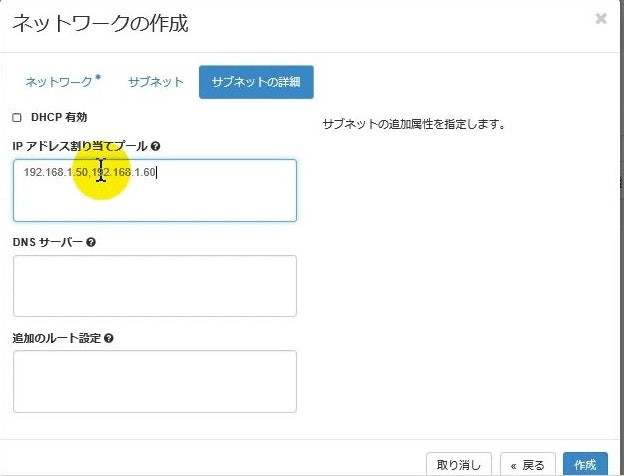The height and width of the screenshot is (476, 624).
Task: Switch to the サブネット tab
Action: (156, 82)
